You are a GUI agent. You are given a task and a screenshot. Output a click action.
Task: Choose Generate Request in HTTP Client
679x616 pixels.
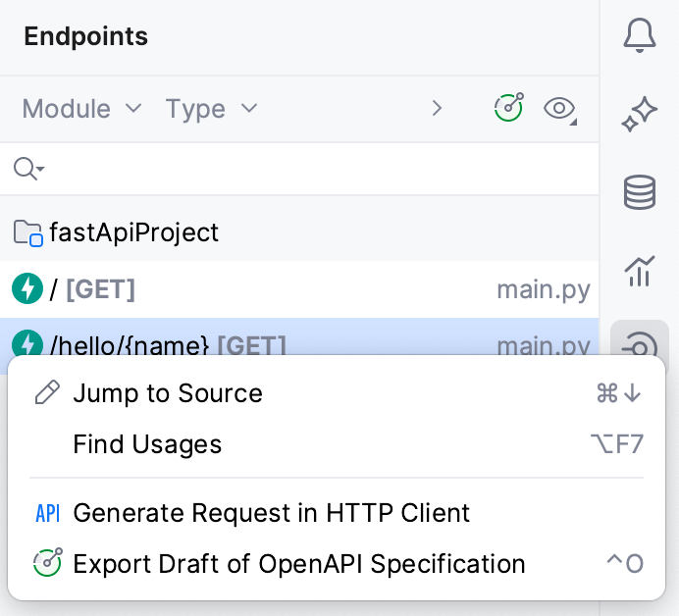[x=272, y=513]
